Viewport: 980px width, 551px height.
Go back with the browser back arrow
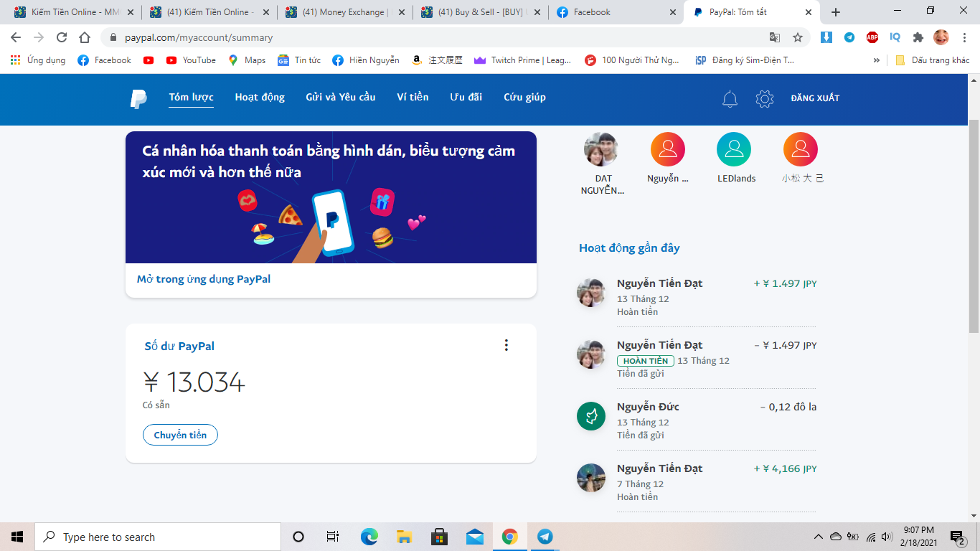coord(16,37)
